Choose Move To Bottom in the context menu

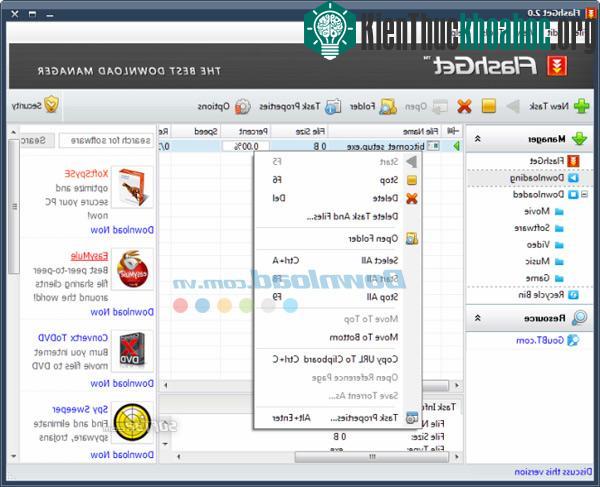[x=337, y=337]
